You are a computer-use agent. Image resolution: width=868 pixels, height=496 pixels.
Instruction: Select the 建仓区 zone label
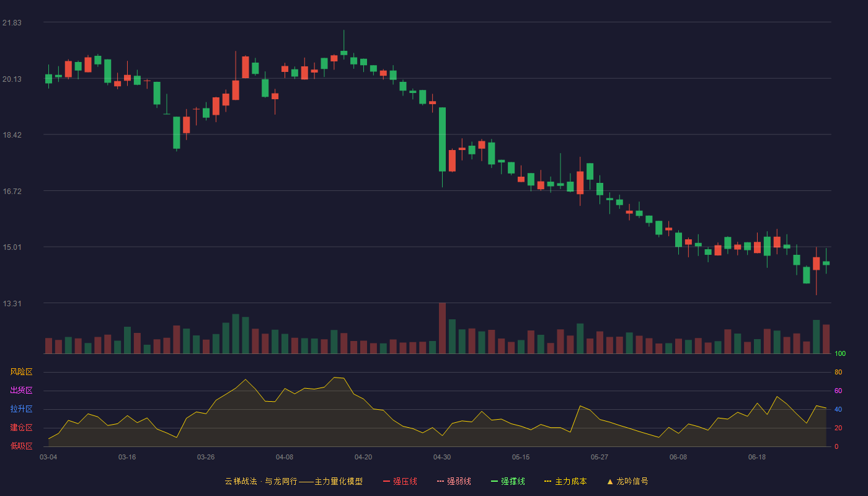point(21,428)
